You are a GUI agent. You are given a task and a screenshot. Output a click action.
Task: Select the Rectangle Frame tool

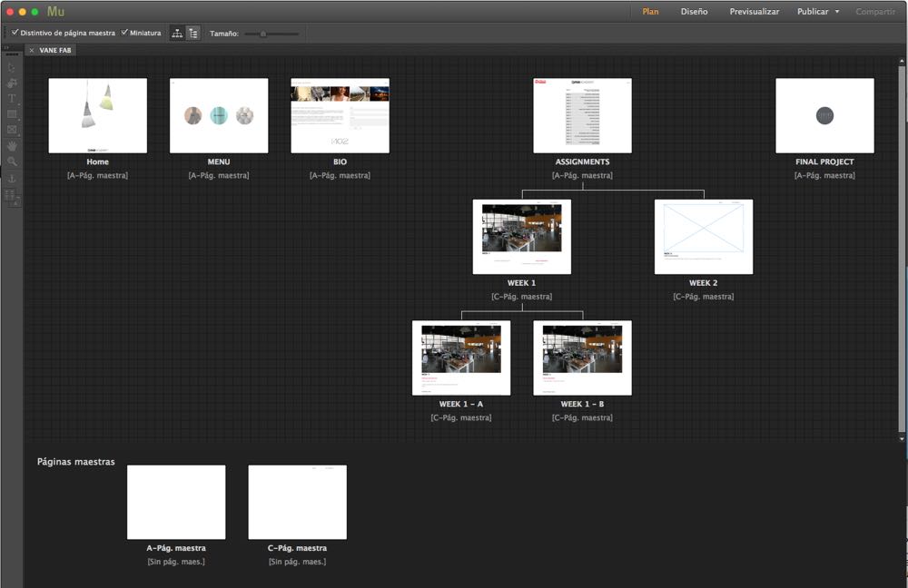[12, 130]
